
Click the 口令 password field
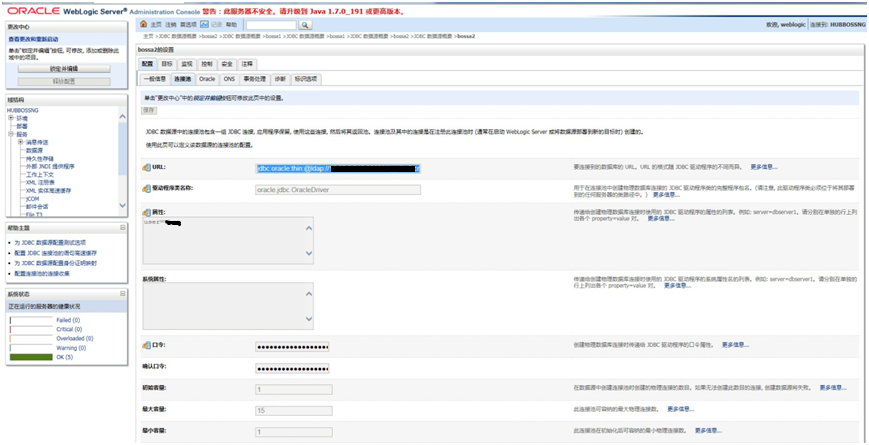pos(292,347)
